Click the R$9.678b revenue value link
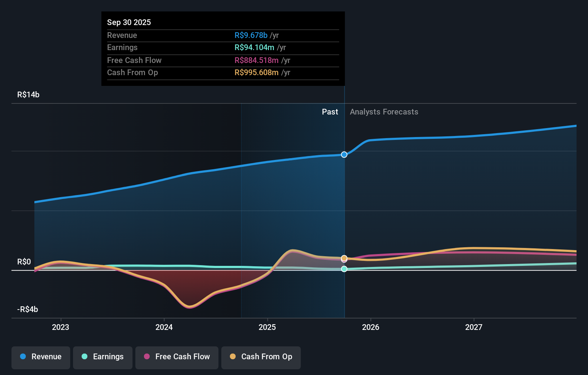 [251, 35]
